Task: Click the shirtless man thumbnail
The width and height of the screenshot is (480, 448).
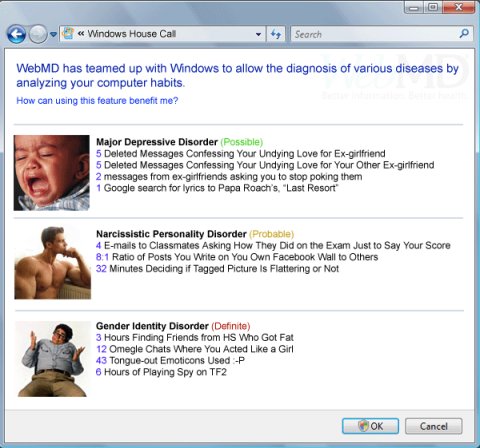Action: coord(53,263)
